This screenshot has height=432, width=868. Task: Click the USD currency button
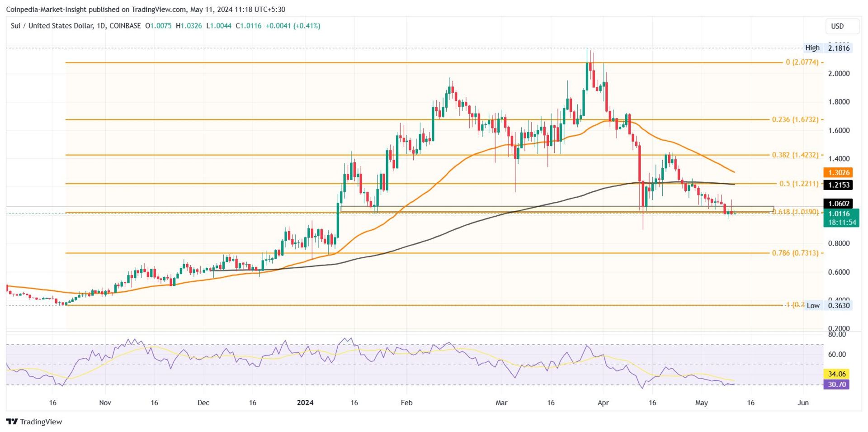click(x=841, y=26)
